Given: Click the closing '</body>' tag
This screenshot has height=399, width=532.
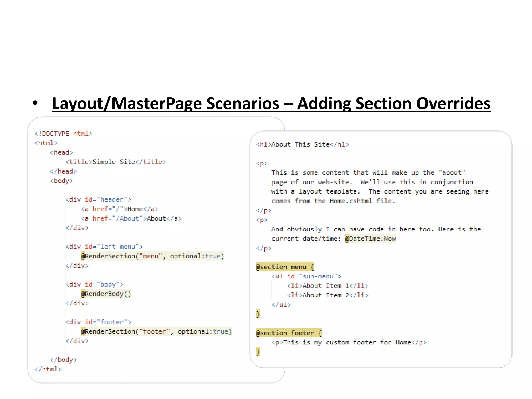Looking at the screenshot, I should coord(63,360).
